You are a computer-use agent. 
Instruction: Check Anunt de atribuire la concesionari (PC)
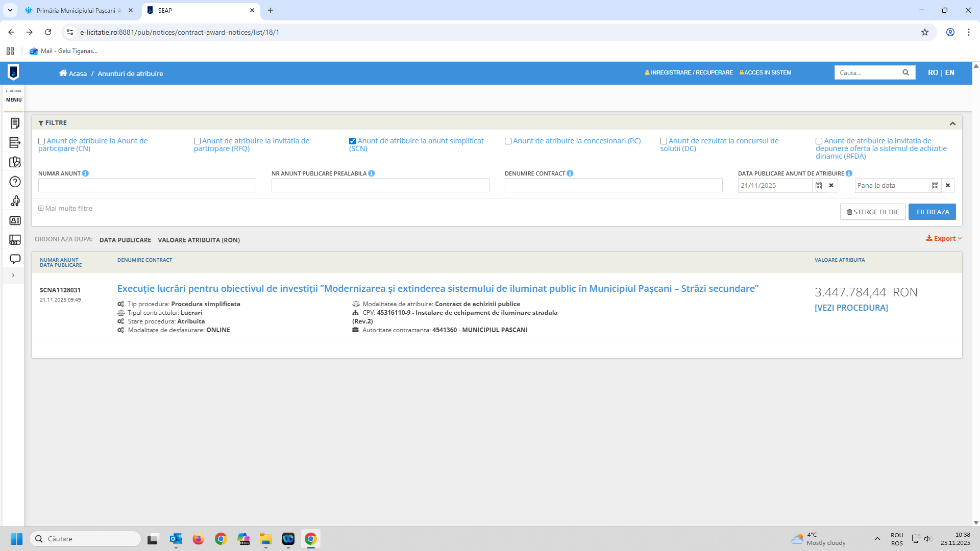click(508, 141)
